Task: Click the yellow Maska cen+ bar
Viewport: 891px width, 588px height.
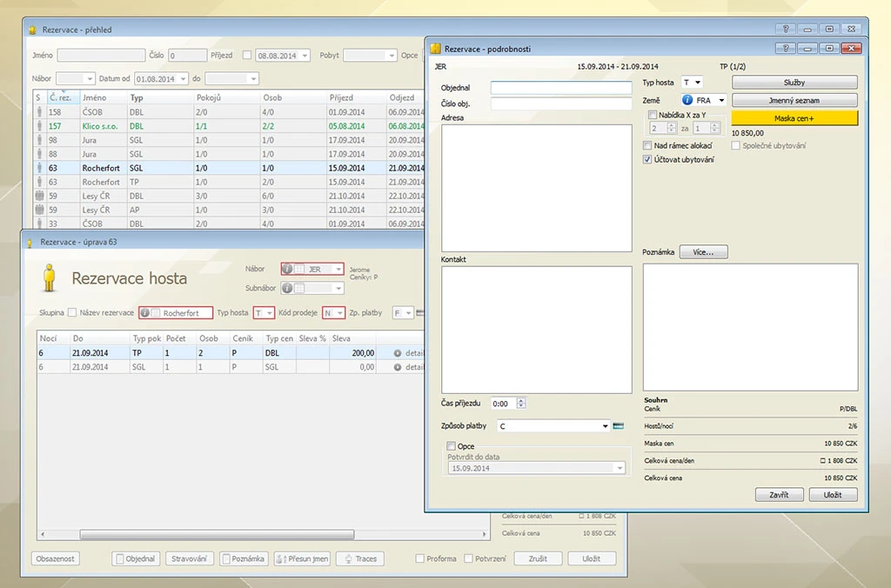Action: coord(794,118)
